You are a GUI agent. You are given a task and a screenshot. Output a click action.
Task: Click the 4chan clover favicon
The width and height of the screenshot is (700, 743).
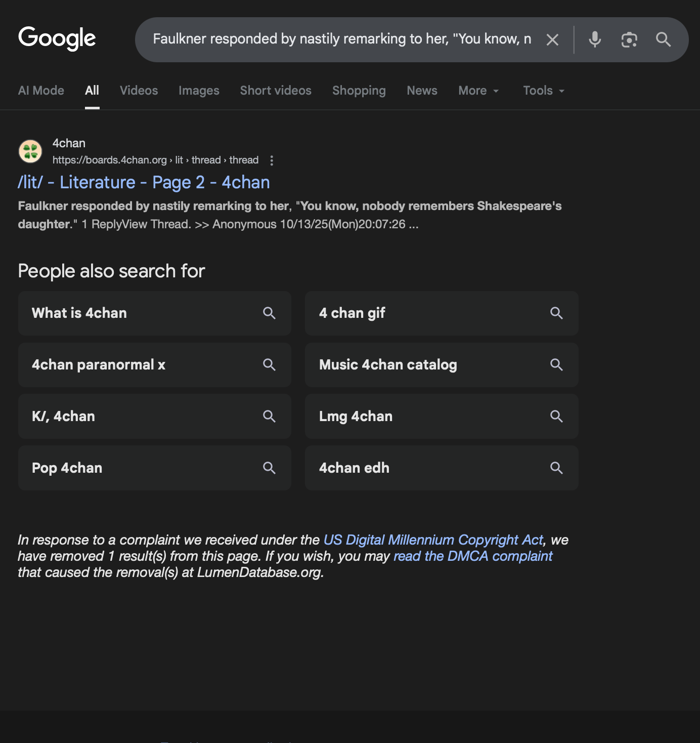(x=30, y=151)
